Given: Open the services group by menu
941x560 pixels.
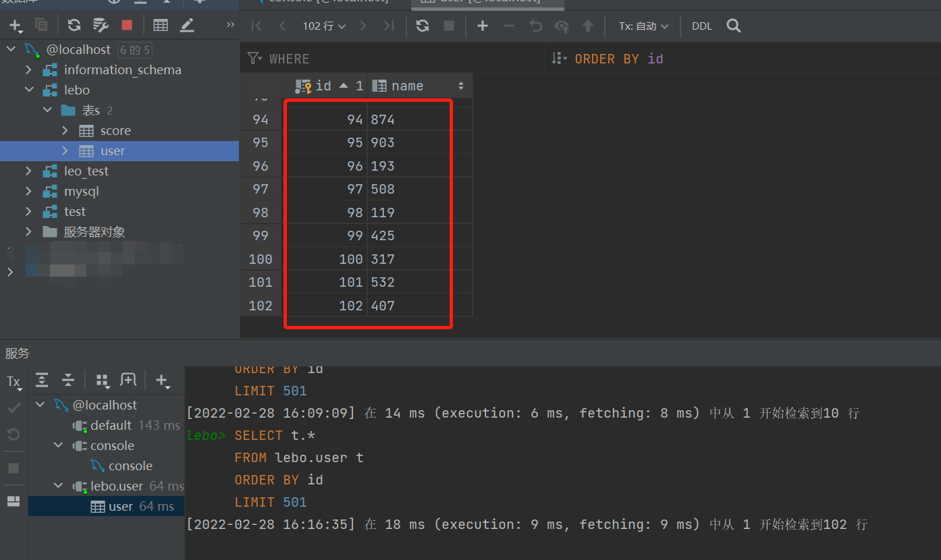Looking at the screenshot, I should (103, 381).
